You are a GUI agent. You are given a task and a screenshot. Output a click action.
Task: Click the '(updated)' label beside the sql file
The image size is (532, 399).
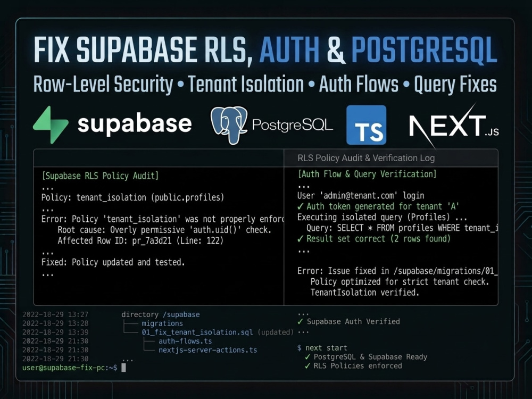[x=276, y=332]
